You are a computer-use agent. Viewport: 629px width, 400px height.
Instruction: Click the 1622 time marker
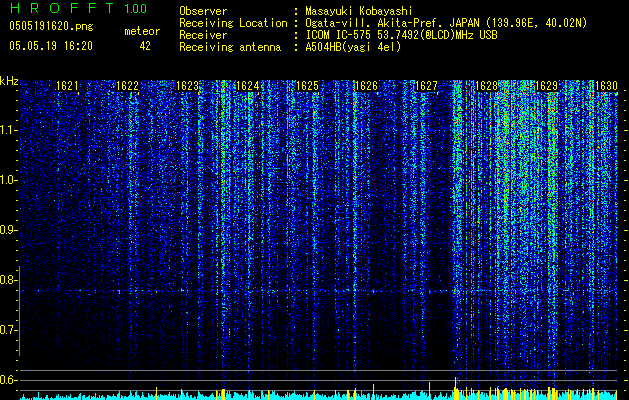(127, 86)
